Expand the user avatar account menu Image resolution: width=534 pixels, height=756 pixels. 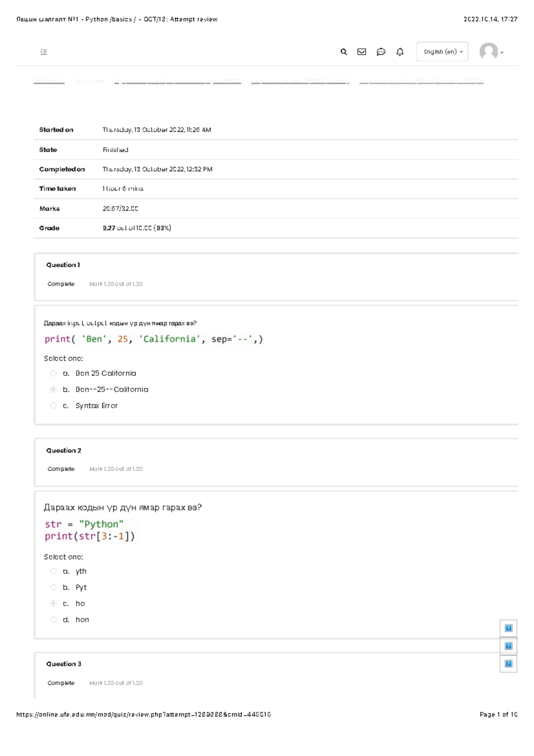492,52
